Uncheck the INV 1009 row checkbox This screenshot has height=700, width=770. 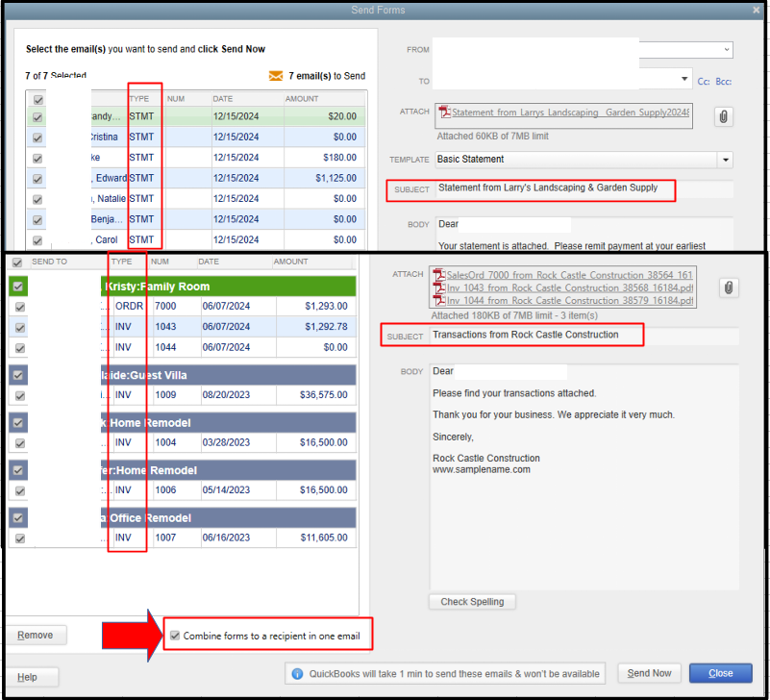20,396
